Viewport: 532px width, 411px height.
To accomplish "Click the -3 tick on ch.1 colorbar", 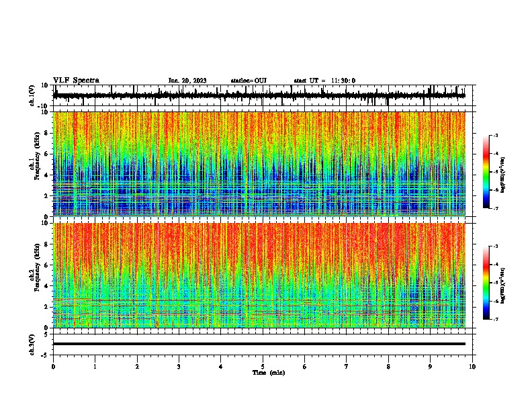I will pyautogui.click(x=496, y=135).
